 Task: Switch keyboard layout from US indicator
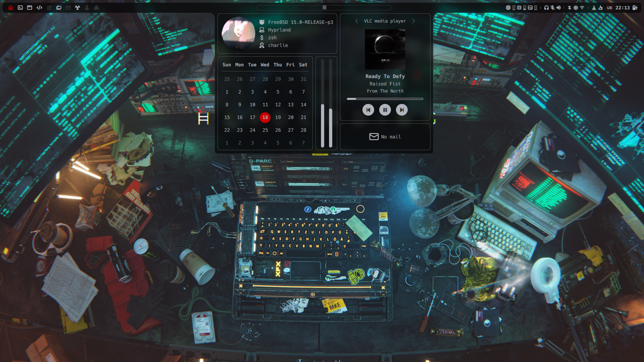pos(610,7)
